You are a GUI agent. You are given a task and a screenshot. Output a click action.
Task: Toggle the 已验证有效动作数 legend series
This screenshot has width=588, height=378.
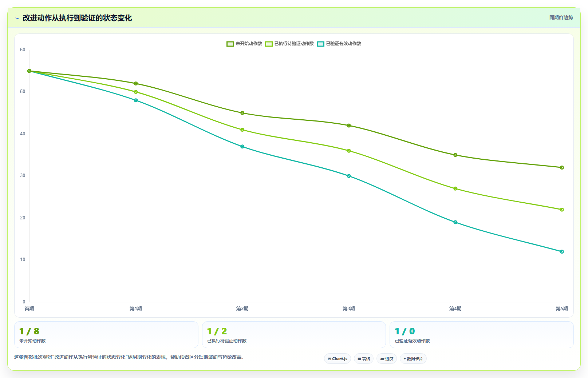click(339, 44)
